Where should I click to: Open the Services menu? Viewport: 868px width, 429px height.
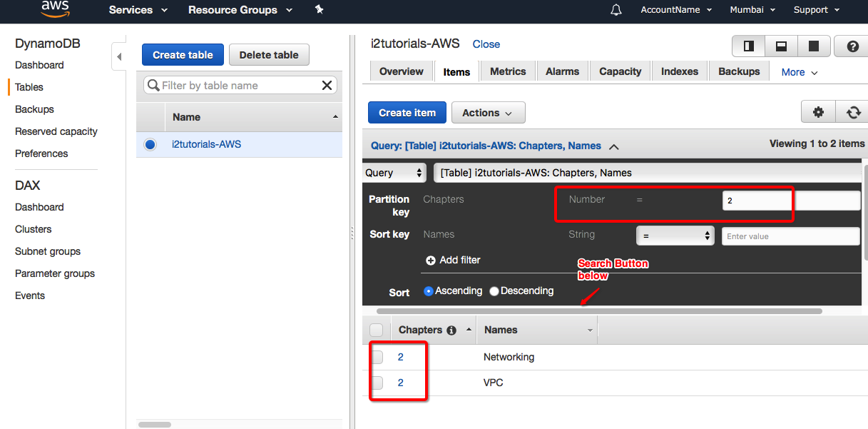click(138, 10)
